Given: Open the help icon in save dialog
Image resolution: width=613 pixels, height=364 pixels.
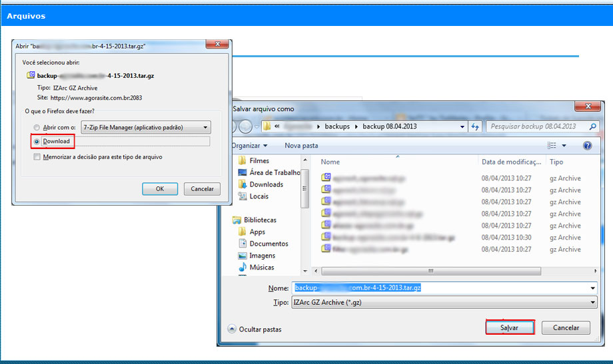Looking at the screenshot, I should [x=587, y=146].
